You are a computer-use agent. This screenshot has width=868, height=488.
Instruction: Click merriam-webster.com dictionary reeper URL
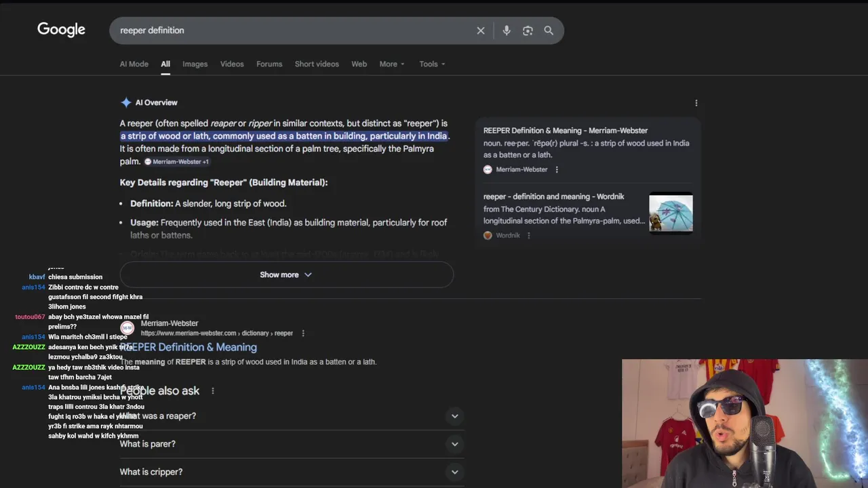pos(217,333)
